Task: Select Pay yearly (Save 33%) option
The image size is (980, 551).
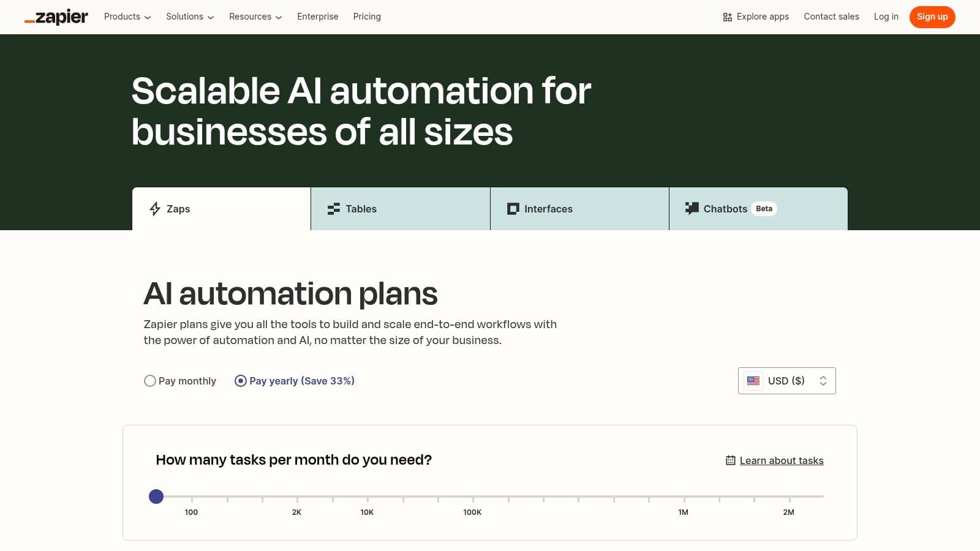Action: point(241,381)
